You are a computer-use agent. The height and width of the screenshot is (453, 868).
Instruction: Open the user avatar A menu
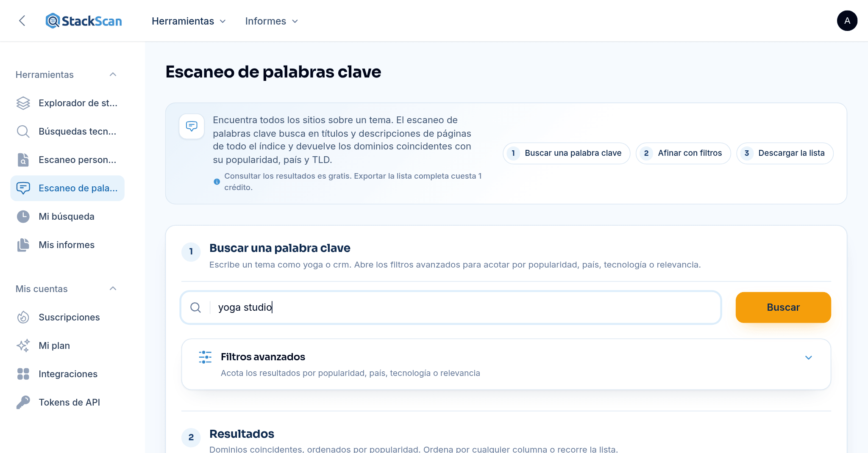tap(847, 21)
